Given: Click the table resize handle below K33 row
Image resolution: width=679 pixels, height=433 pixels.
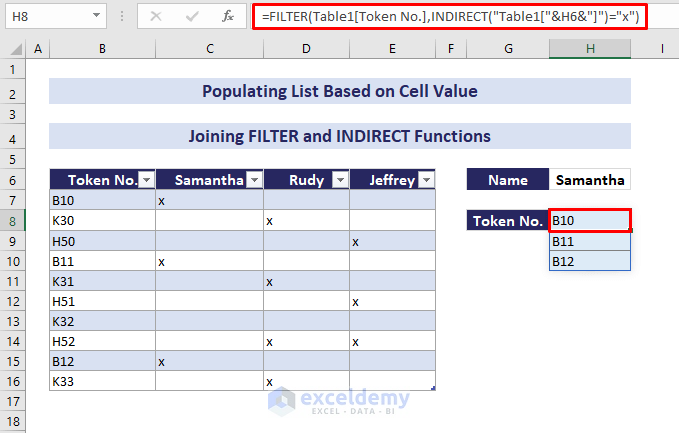Looking at the screenshot, I should click(x=431, y=388).
